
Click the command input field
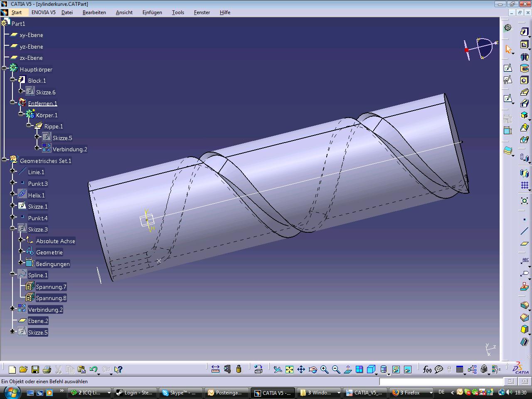coord(441,381)
